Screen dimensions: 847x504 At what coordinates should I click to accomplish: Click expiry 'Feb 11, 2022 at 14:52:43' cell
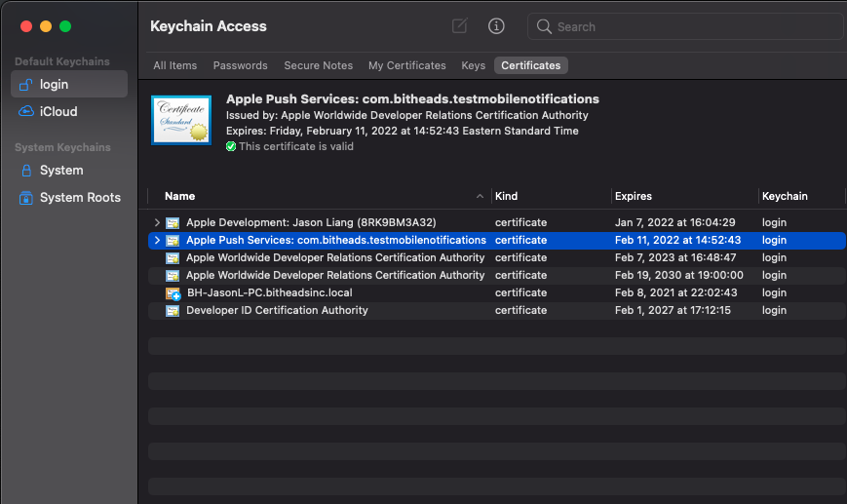pos(677,240)
